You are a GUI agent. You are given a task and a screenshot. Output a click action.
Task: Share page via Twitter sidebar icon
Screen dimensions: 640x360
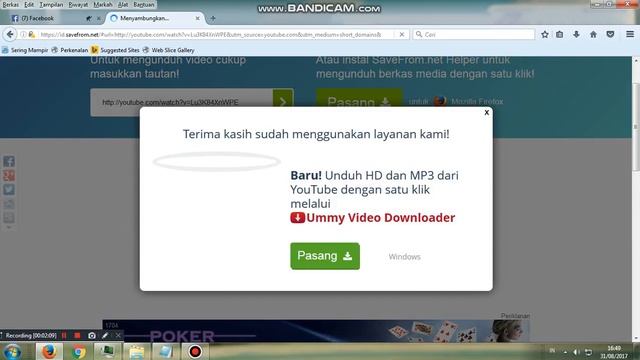[9, 189]
